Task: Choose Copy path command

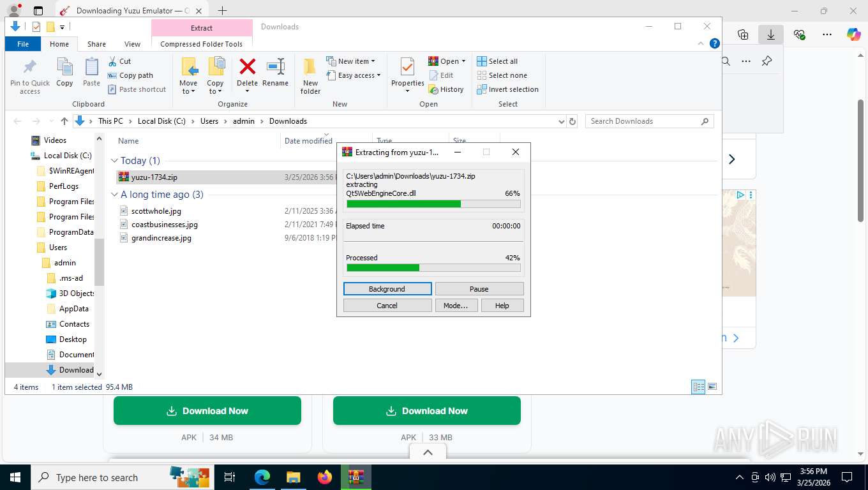Action: [x=130, y=75]
